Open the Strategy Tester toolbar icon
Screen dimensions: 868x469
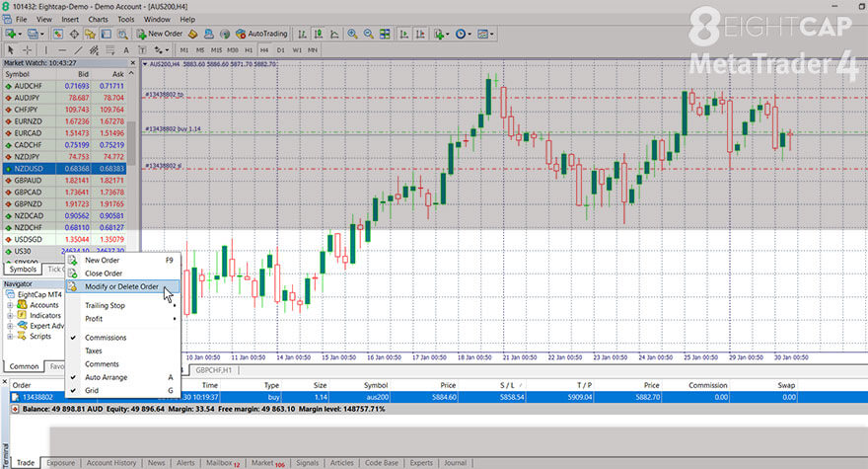[x=122, y=34]
